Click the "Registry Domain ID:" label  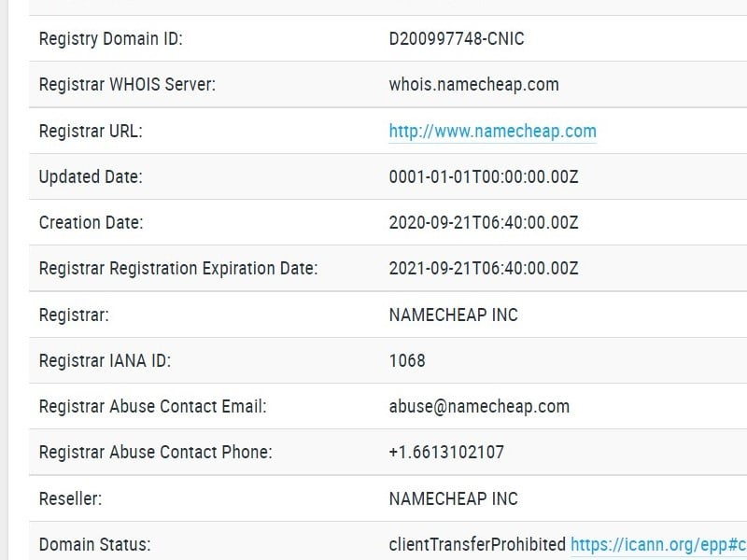click(x=110, y=39)
